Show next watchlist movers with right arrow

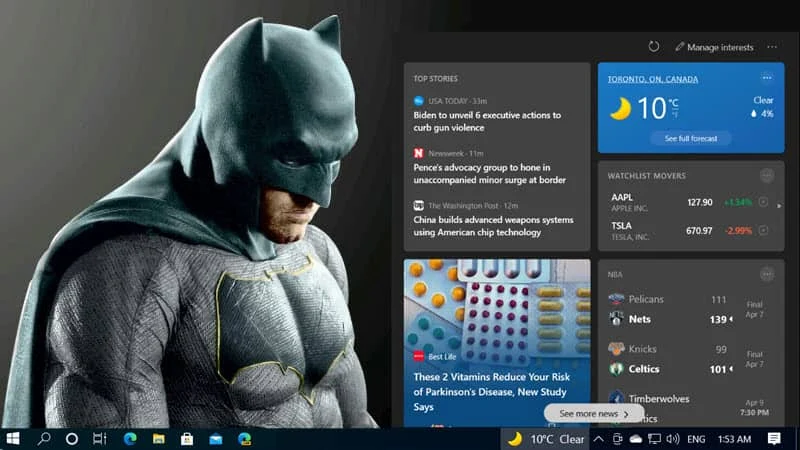[x=779, y=206]
